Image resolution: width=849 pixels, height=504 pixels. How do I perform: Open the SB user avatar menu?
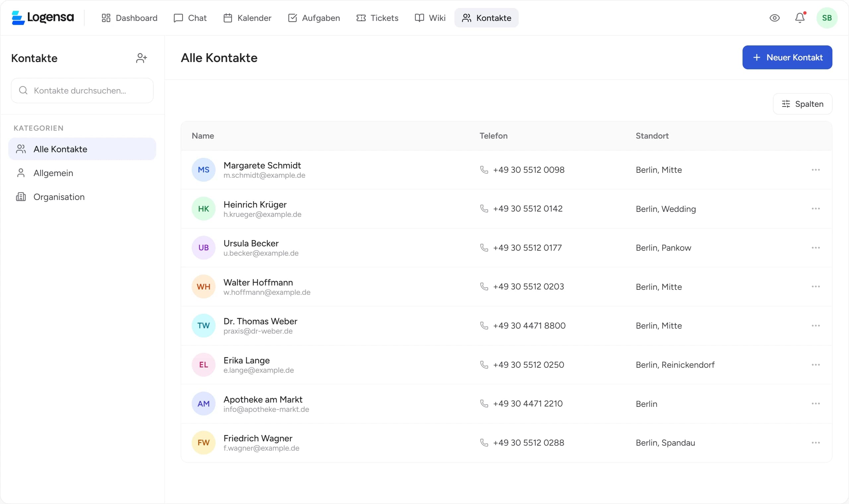click(826, 18)
